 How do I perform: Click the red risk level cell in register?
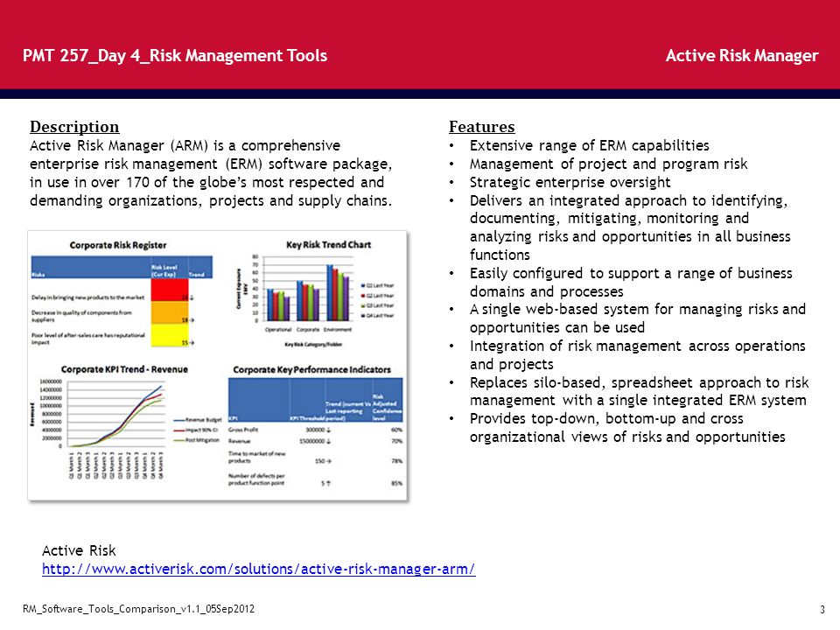pos(169,290)
